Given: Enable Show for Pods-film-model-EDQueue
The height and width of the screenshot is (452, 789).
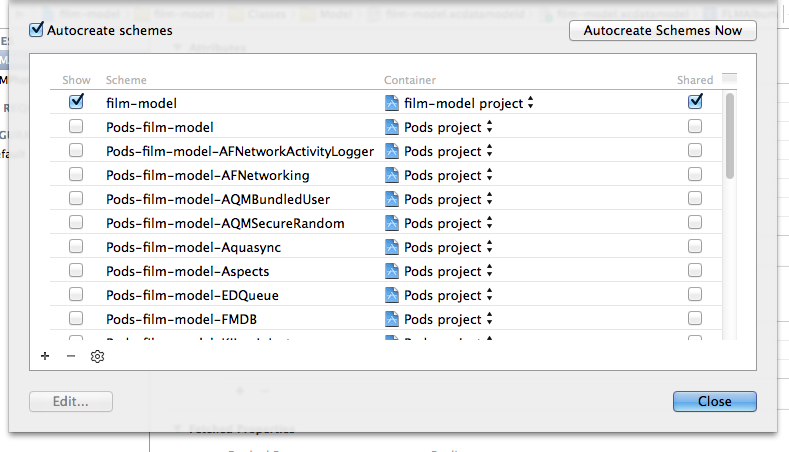Looking at the screenshot, I should (76, 294).
